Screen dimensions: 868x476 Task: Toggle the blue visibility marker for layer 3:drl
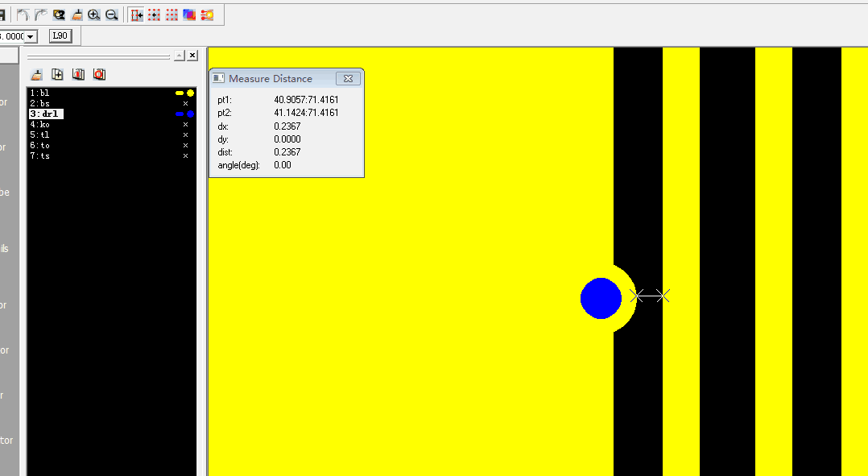pyautogui.click(x=185, y=114)
